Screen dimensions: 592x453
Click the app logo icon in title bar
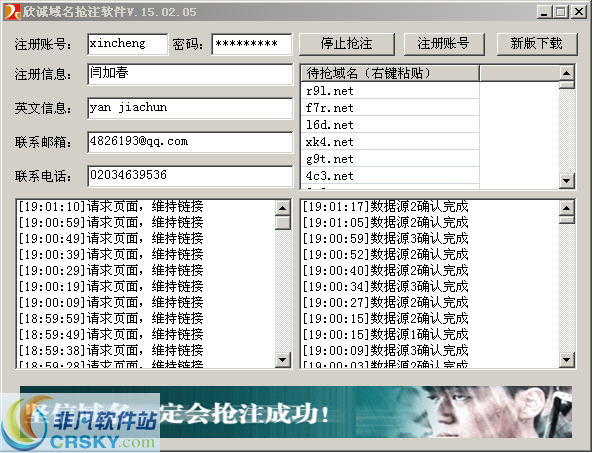coord(11,11)
